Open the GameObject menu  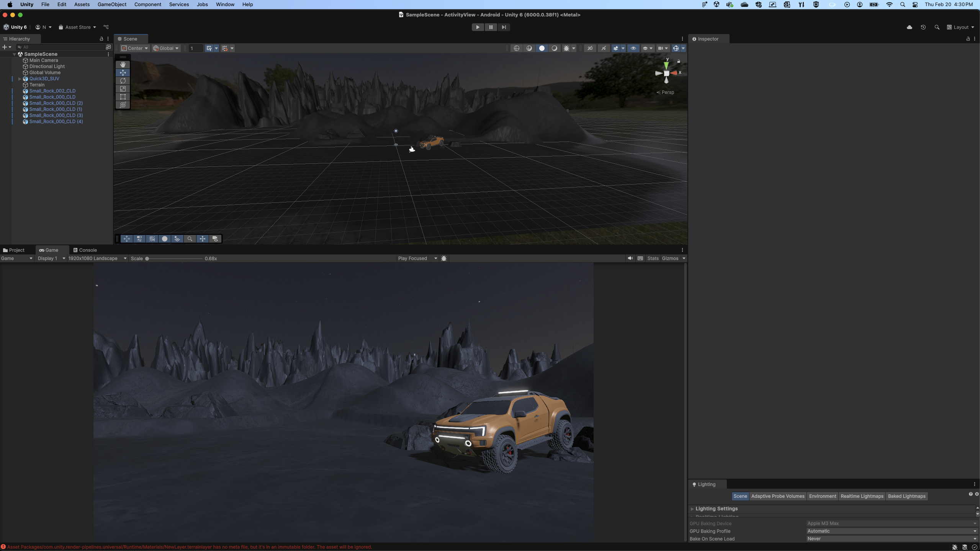click(x=112, y=5)
